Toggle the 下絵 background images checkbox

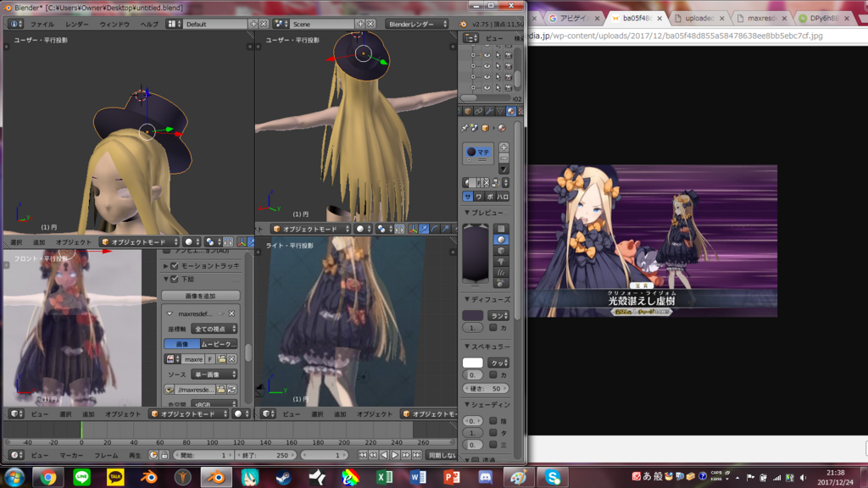[175, 280]
